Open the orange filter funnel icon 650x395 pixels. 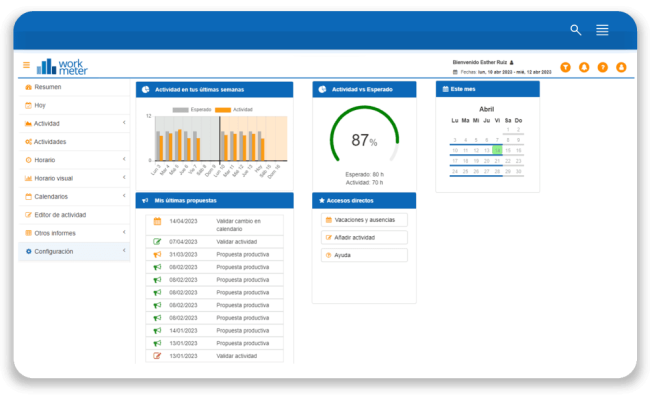click(x=565, y=67)
